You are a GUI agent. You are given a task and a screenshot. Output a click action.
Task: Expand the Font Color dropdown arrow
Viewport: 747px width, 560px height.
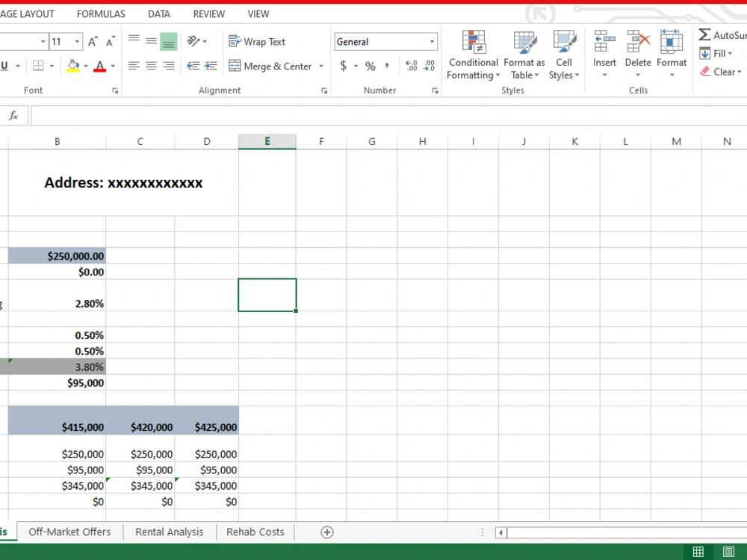113,66
